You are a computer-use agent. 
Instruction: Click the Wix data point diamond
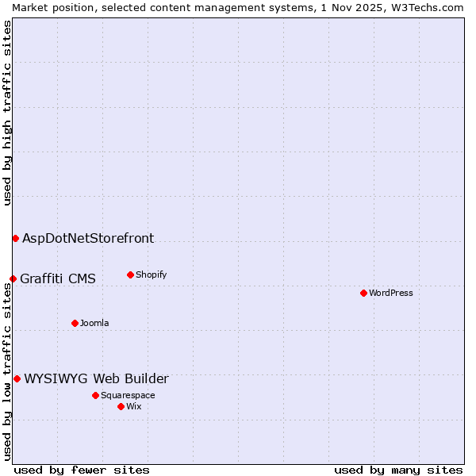click(121, 406)
